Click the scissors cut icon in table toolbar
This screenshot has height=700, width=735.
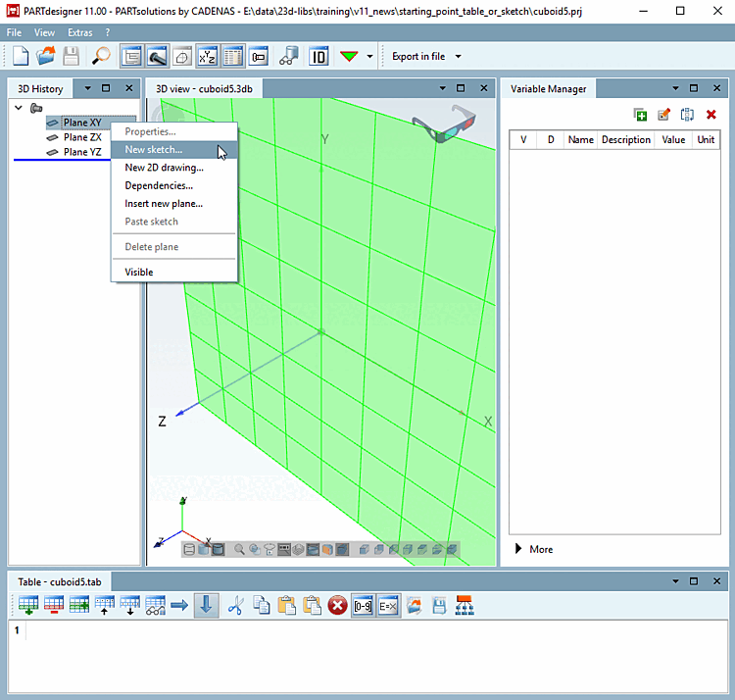(x=235, y=606)
